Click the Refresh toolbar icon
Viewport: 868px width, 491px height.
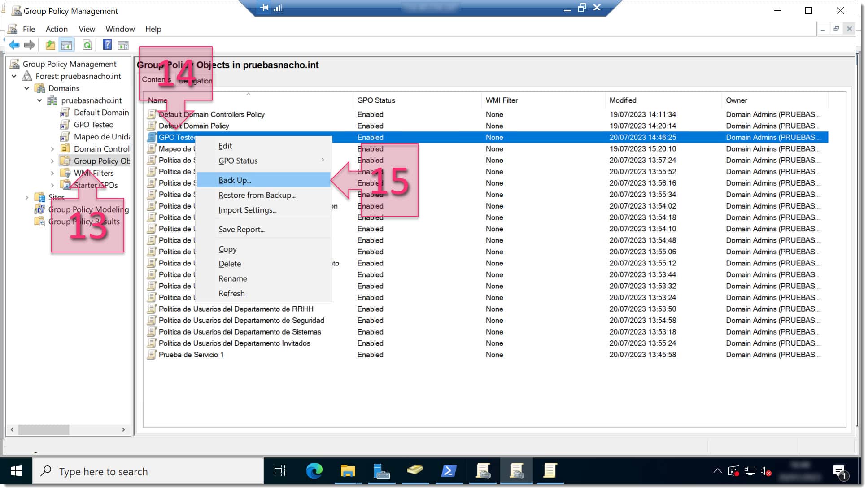(87, 45)
